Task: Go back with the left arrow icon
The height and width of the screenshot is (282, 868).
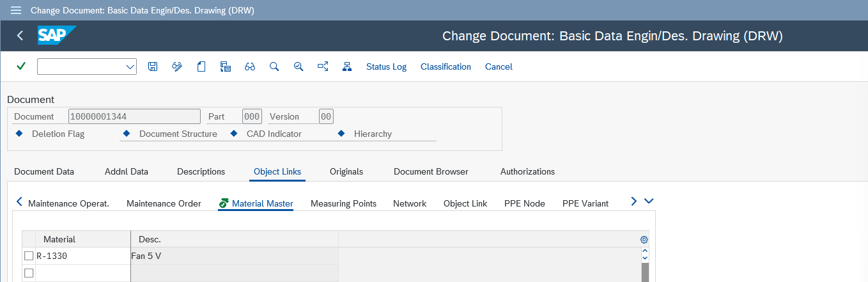Action: [x=20, y=36]
